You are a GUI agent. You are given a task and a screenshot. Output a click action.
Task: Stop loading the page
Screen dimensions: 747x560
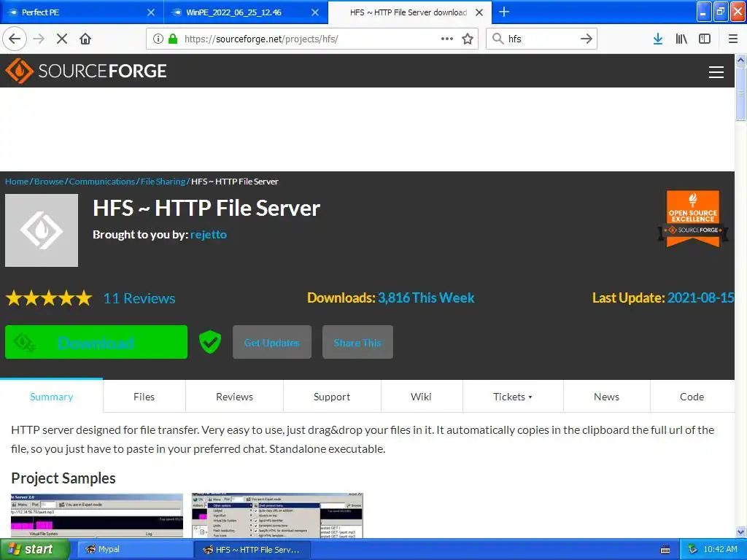(62, 39)
